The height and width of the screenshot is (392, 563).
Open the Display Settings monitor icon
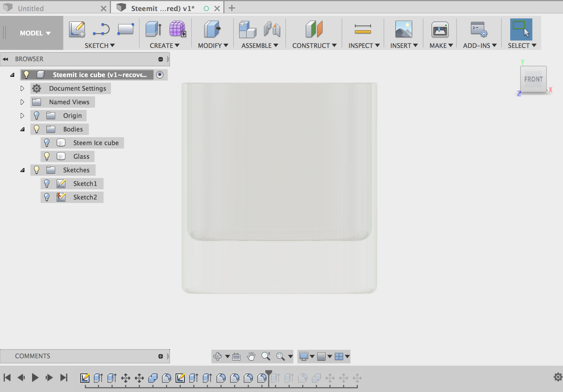(x=304, y=356)
